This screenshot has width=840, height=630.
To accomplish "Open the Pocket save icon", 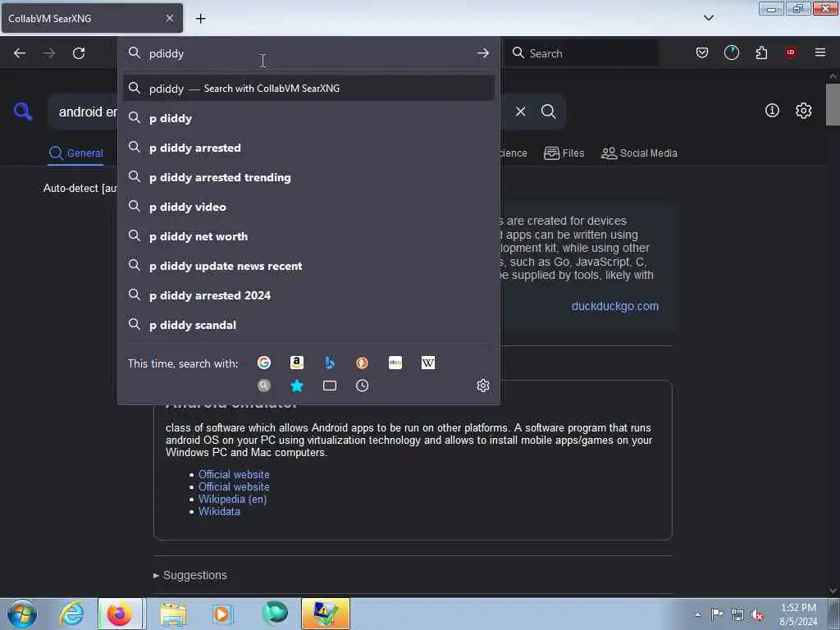I will tap(702, 52).
